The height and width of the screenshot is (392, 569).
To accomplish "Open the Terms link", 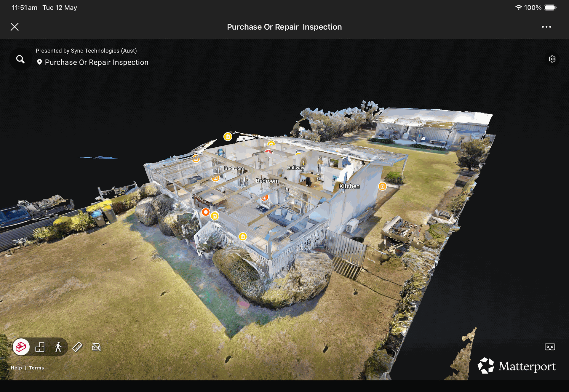I will [36, 368].
